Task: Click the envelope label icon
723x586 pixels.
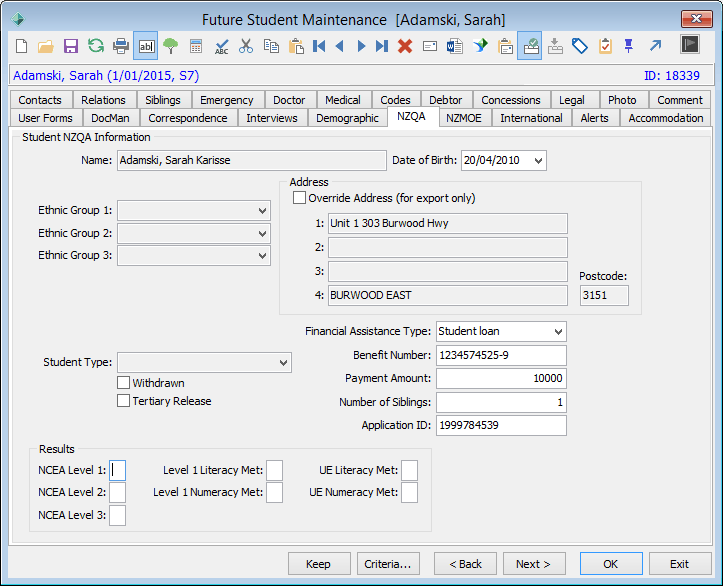Action: pos(430,46)
